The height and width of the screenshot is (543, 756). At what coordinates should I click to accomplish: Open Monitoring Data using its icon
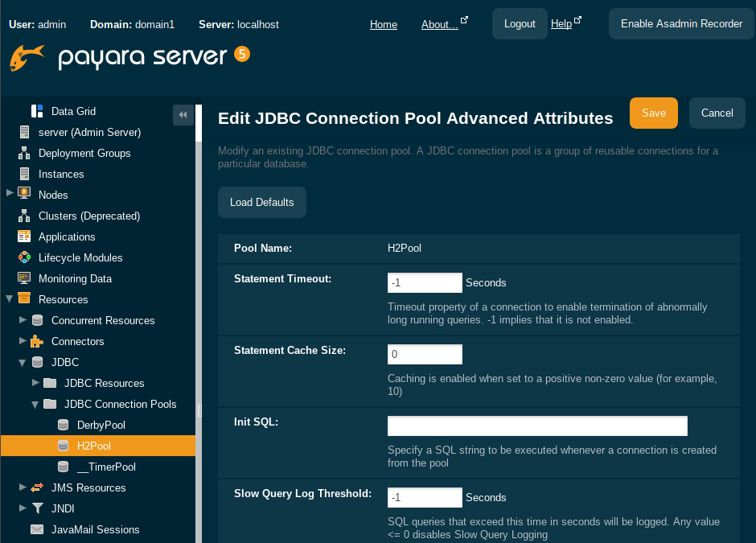[23, 278]
